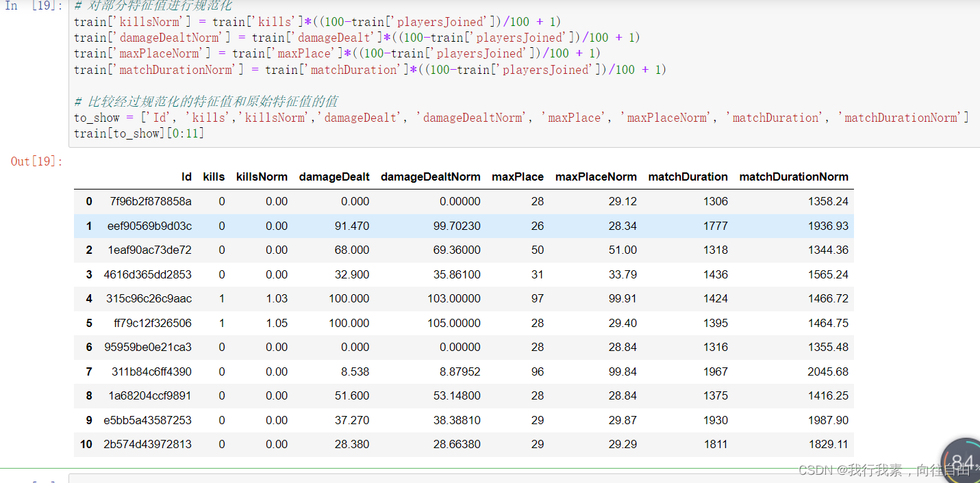Viewport: 980px width, 483px height.
Task: Select Id cell 315c96c26c9aac
Action: 149,298
